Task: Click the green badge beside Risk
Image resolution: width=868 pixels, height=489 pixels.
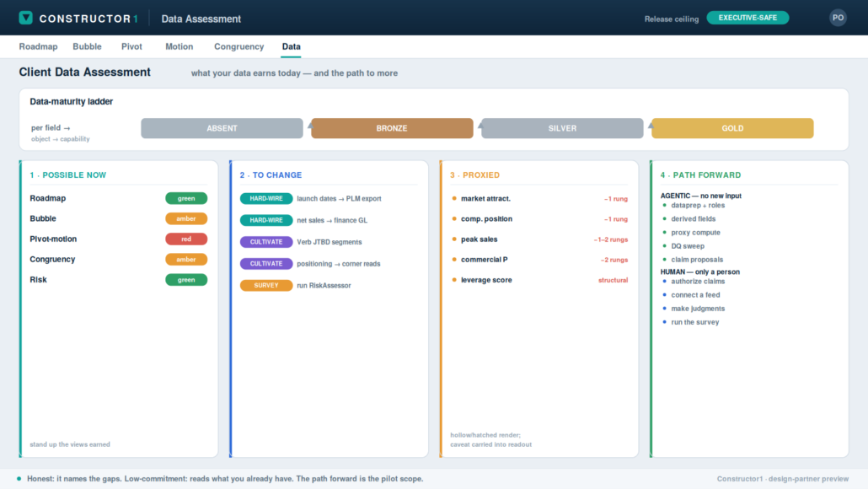Action: coord(186,280)
